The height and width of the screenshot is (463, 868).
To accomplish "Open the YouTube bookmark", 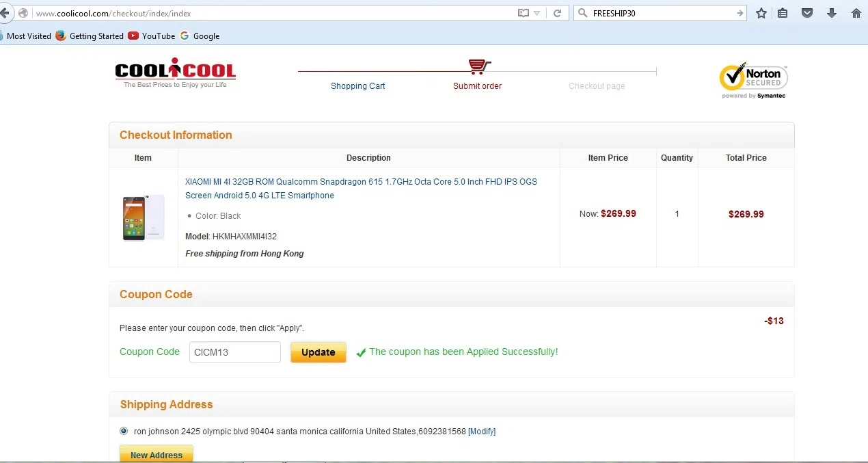I will tap(152, 36).
